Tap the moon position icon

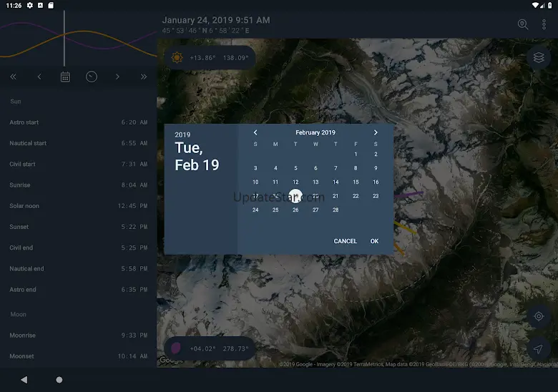tap(176, 348)
